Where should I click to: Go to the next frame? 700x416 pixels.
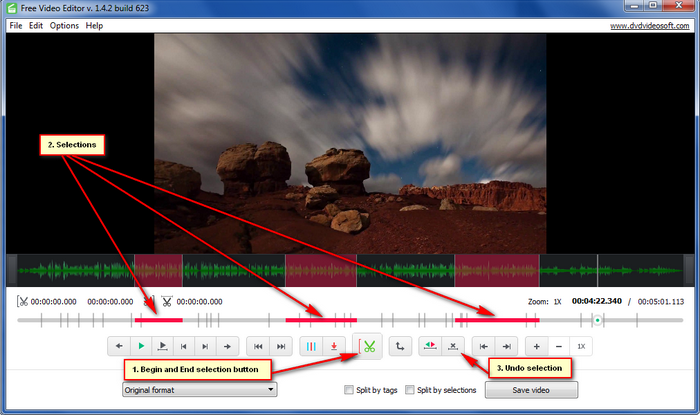click(x=205, y=346)
